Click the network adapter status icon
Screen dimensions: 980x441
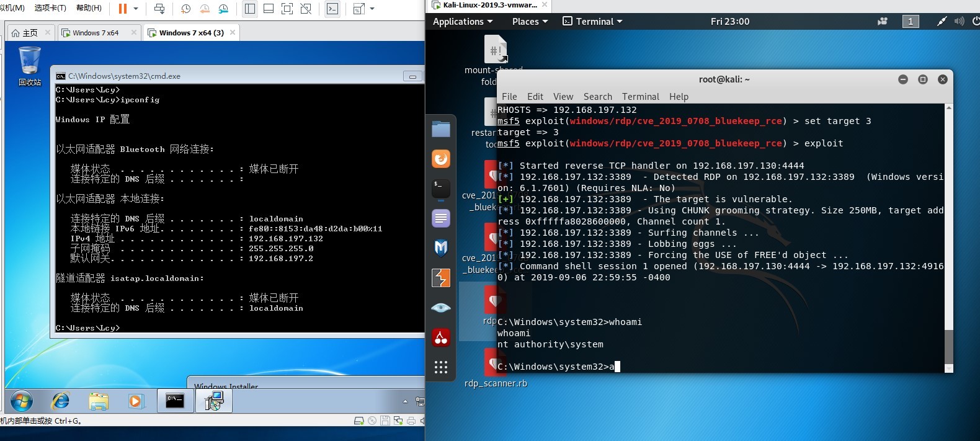(x=398, y=421)
